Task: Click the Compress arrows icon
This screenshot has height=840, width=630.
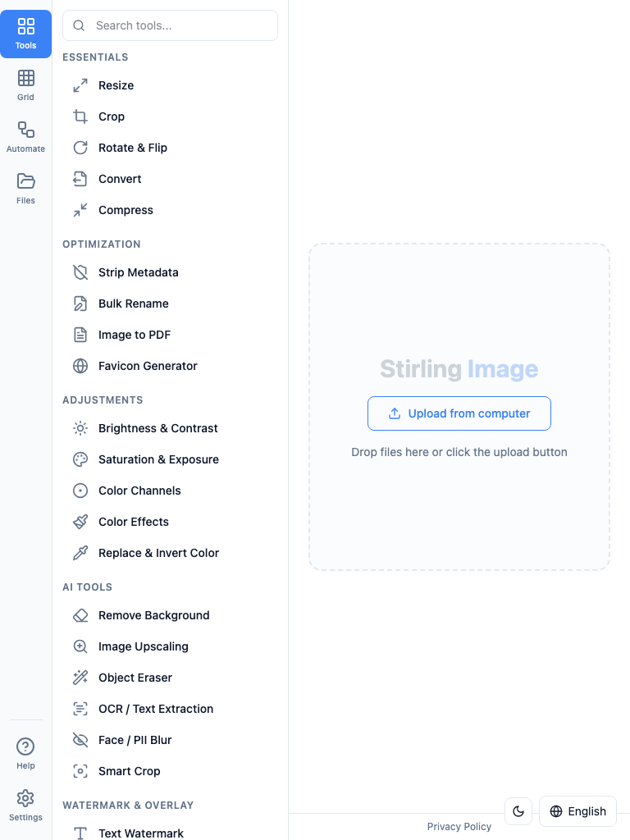Action: pos(80,210)
